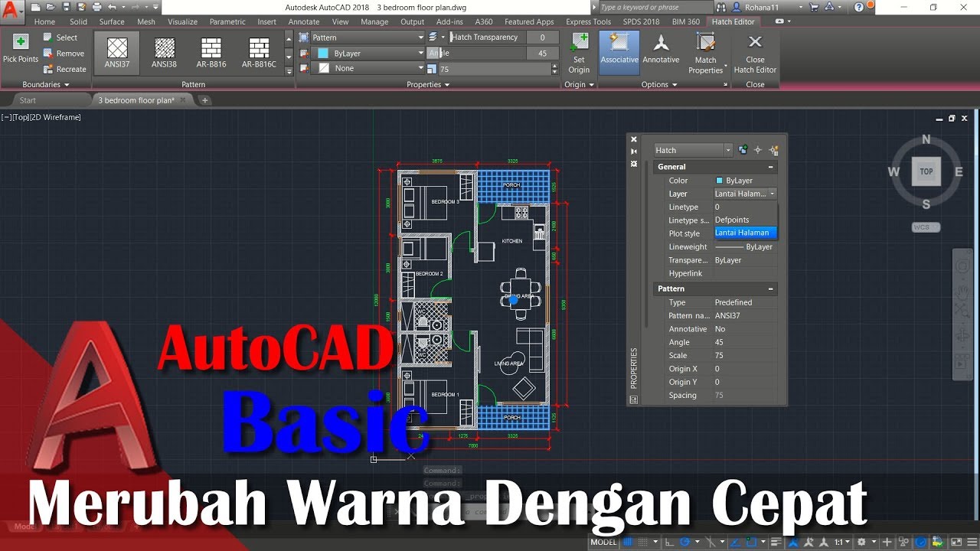The width and height of the screenshot is (980, 551).
Task: Choose the AR-B816 hatch pattern
Action: tap(212, 53)
